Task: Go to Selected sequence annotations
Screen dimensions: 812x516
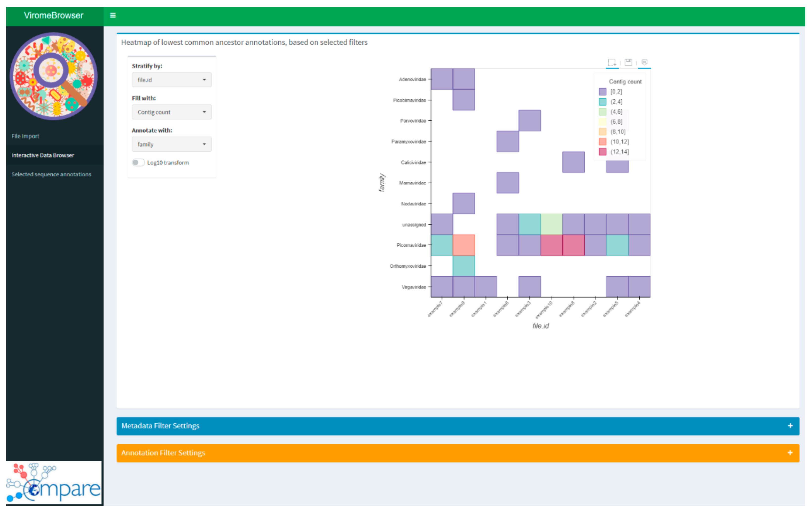Action: (x=51, y=174)
